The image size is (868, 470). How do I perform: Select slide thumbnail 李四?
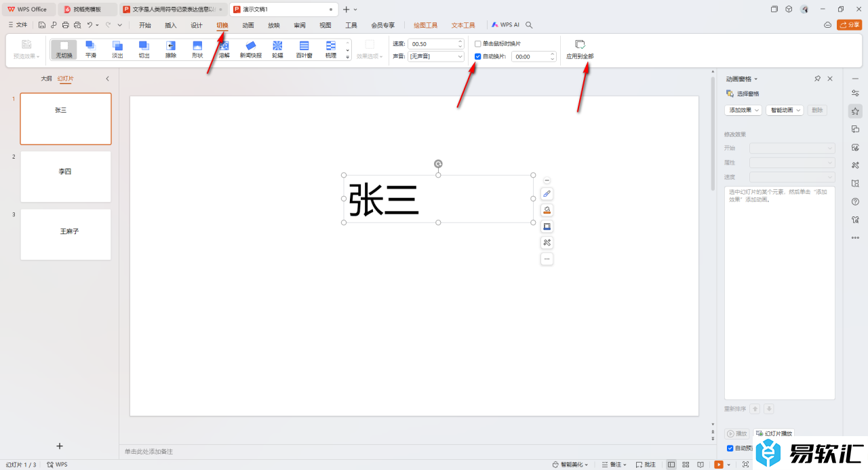pyautogui.click(x=66, y=176)
